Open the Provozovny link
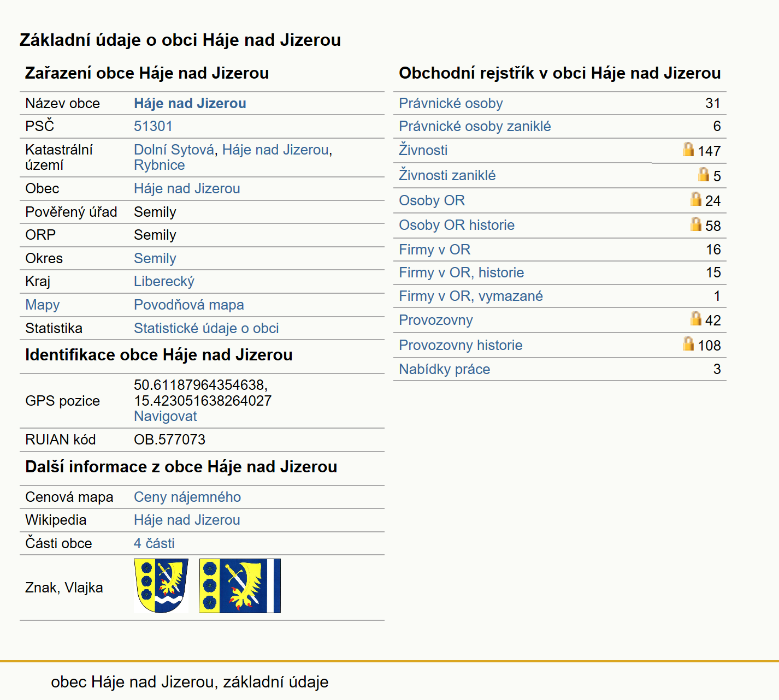 (x=436, y=320)
